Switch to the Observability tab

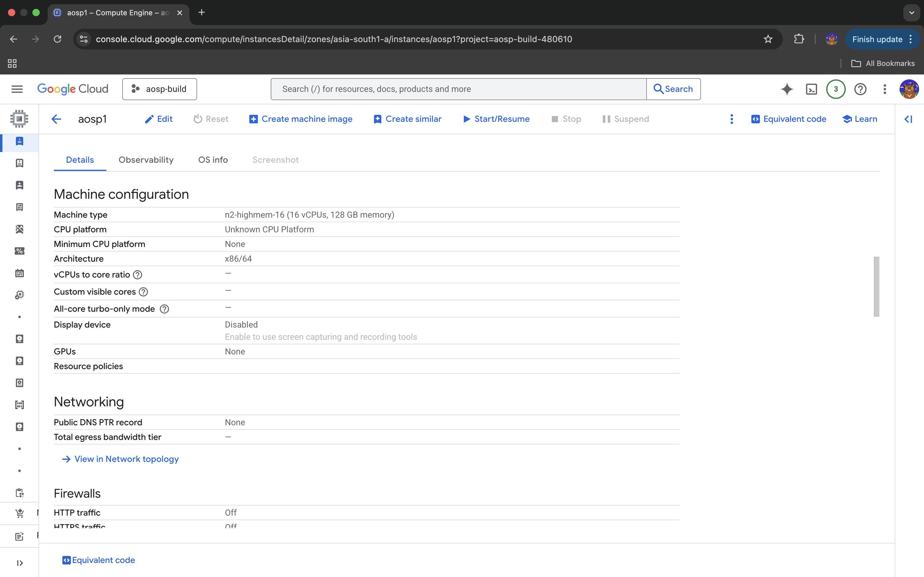coord(146,159)
